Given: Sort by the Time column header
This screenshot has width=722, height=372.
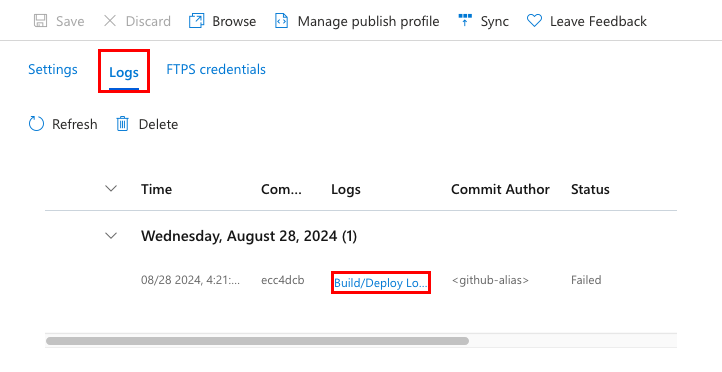Looking at the screenshot, I should tap(157, 189).
